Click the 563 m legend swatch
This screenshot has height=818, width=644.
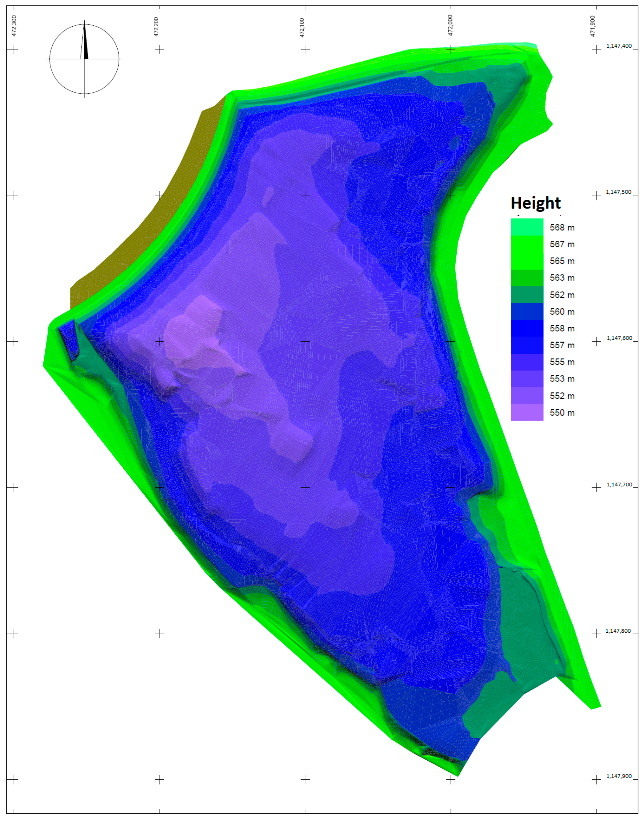coord(527,278)
